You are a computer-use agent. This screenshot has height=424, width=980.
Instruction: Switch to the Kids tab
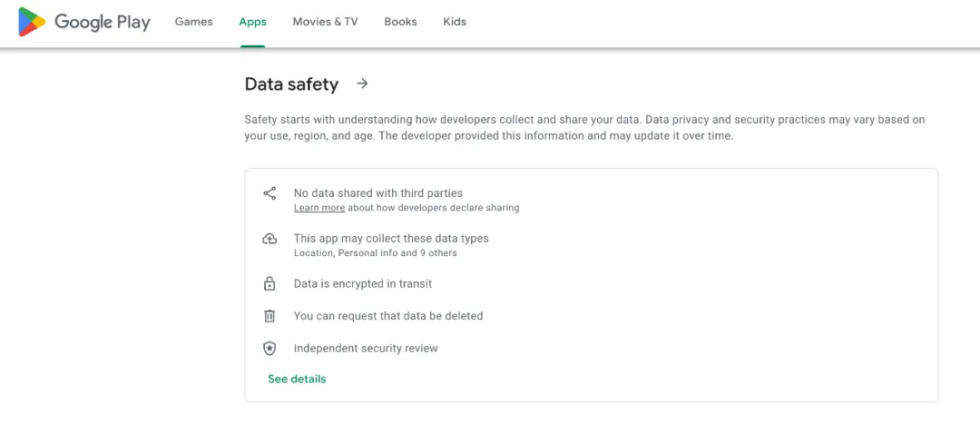pos(455,22)
